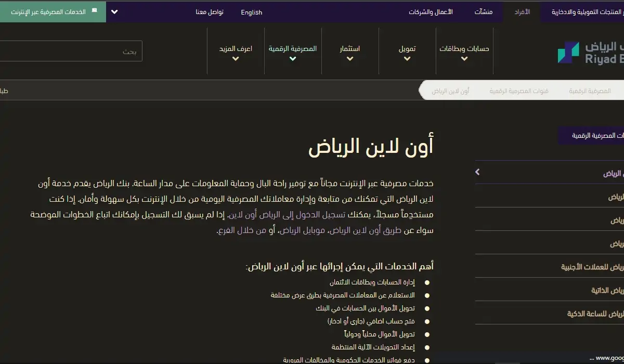Select the منشآت segment tab
The width and height of the screenshot is (624, 364).
point(484,11)
